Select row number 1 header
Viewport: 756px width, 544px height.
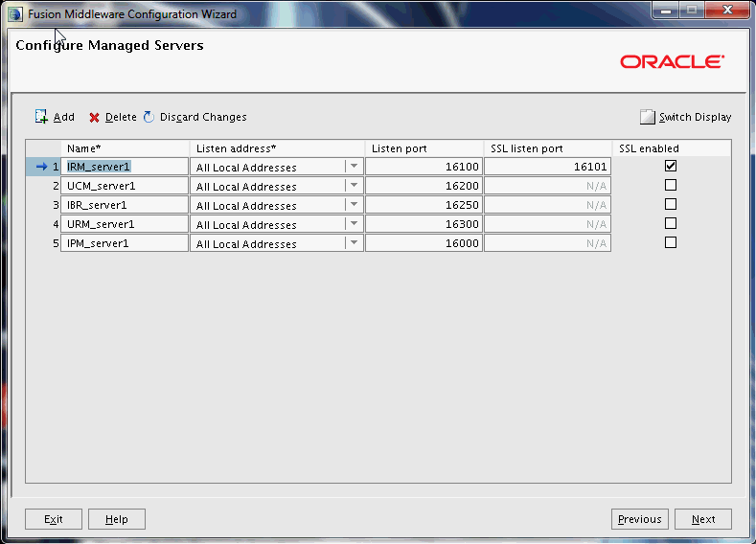click(x=43, y=167)
